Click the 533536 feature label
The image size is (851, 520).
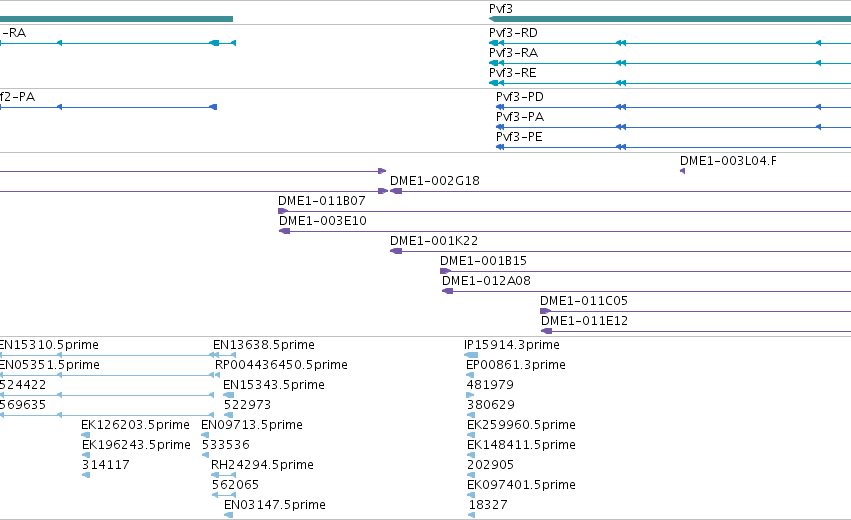225,446
